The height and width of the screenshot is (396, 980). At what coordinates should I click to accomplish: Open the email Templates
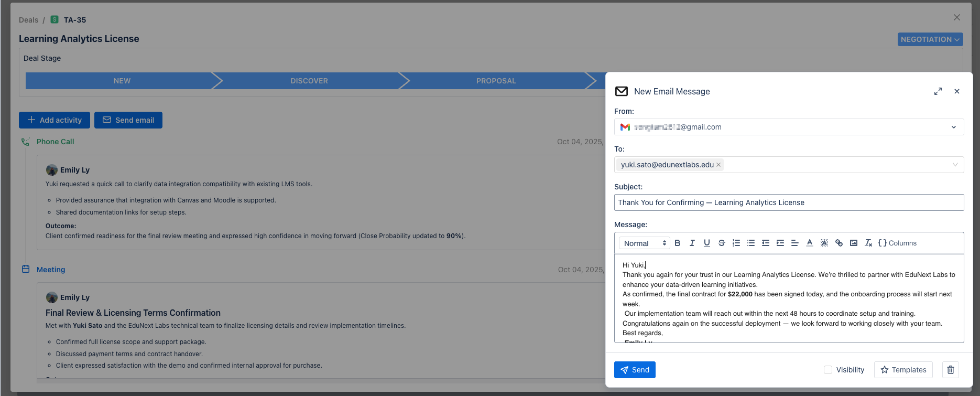click(903, 370)
